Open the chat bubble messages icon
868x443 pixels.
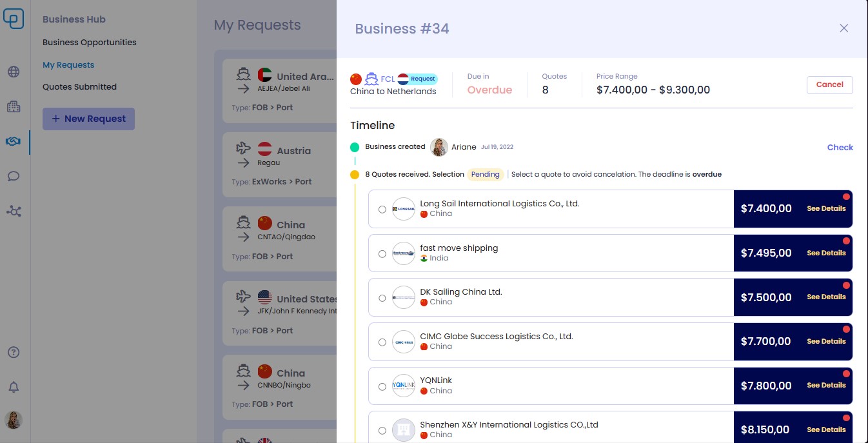(x=14, y=176)
